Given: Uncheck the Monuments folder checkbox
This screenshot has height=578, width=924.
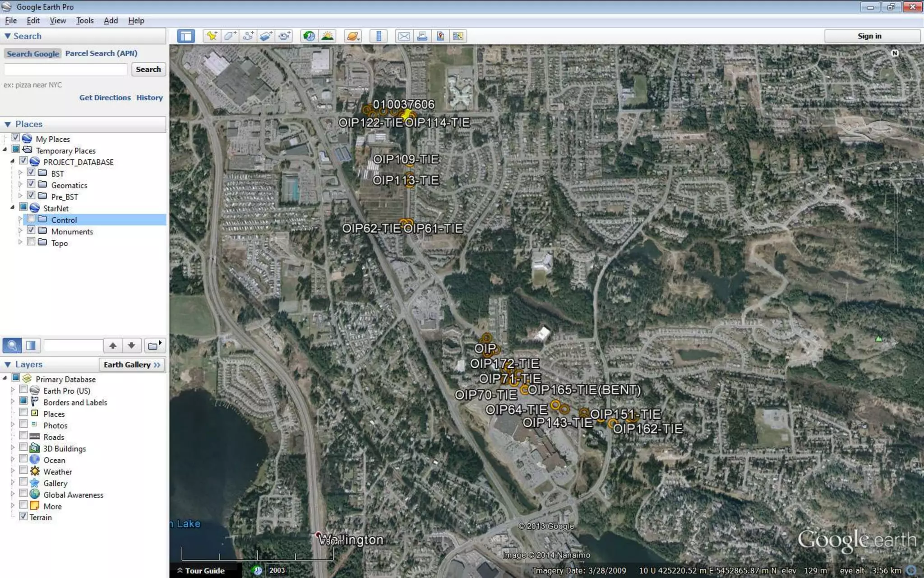Looking at the screenshot, I should pos(31,231).
